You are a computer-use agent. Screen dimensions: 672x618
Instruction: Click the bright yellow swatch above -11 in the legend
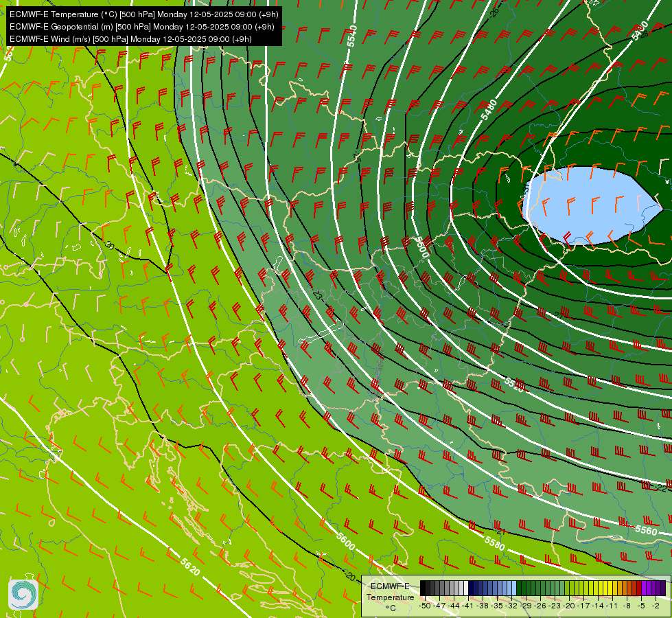[610, 588]
